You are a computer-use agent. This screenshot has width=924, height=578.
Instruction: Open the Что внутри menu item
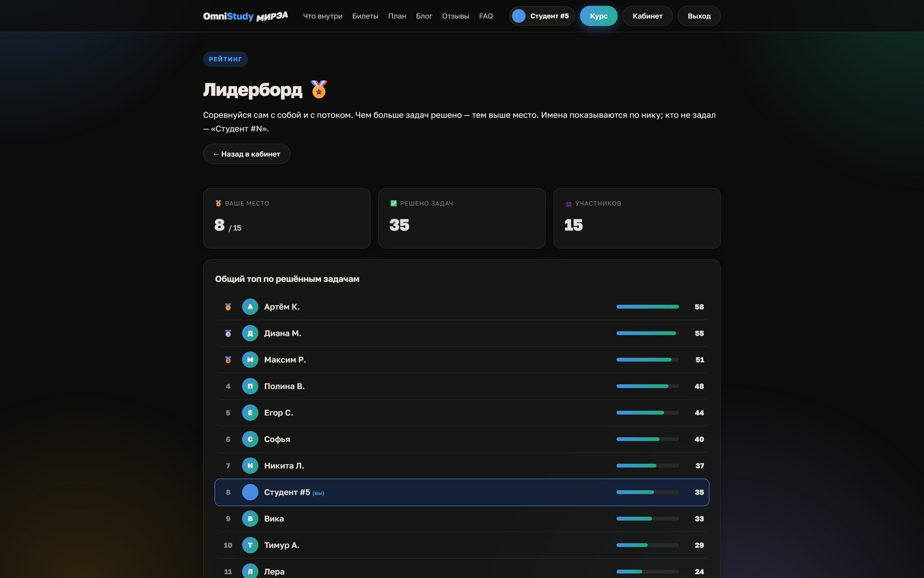pos(322,16)
